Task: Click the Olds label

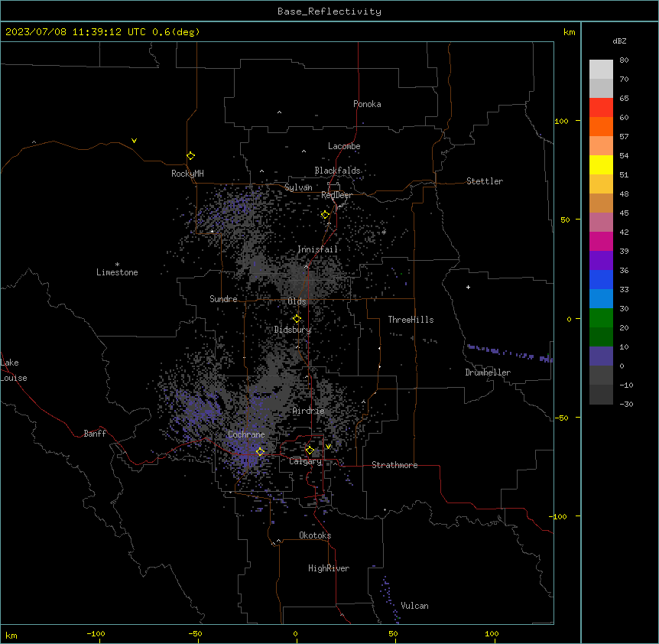Action: (297, 301)
